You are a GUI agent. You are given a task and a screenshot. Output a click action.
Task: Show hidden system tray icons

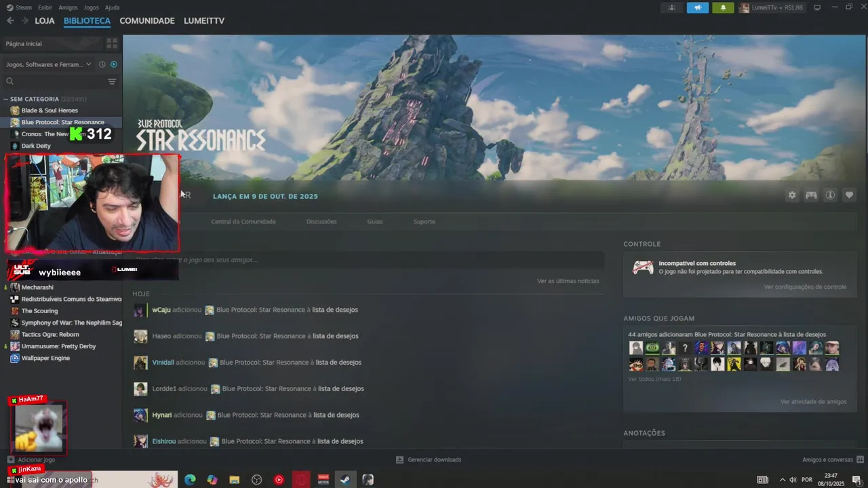pyautogui.click(x=782, y=480)
